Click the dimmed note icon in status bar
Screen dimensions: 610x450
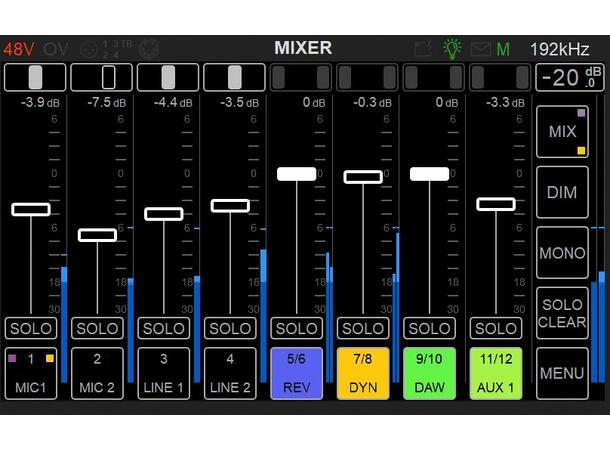pos(423,49)
